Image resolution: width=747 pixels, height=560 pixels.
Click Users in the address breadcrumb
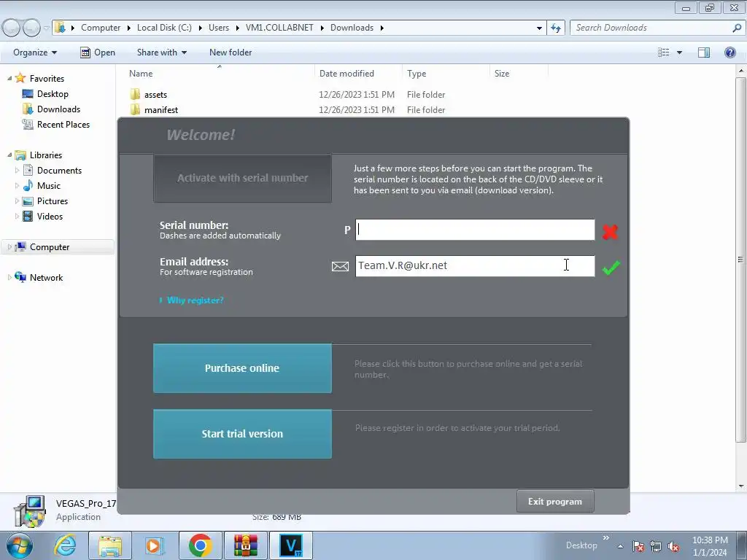click(x=219, y=28)
